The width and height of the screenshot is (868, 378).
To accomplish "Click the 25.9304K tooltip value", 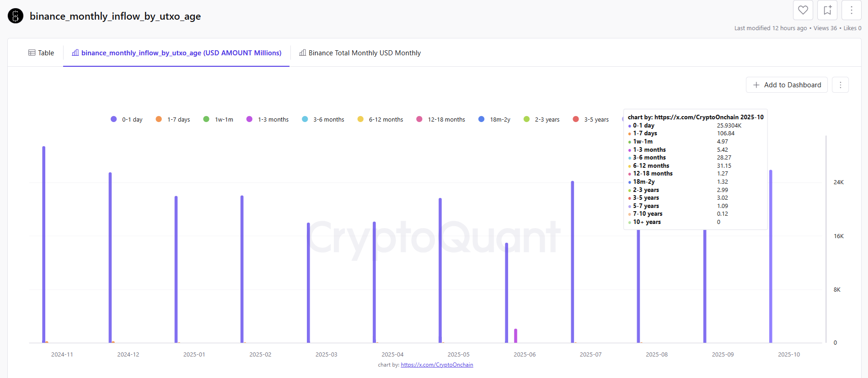I will coord(729,126).
